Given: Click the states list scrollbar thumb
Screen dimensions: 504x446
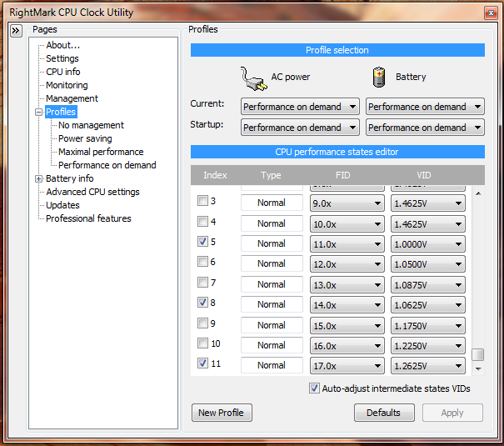Looking at the screenshot, I should click(x=478, y=354).
